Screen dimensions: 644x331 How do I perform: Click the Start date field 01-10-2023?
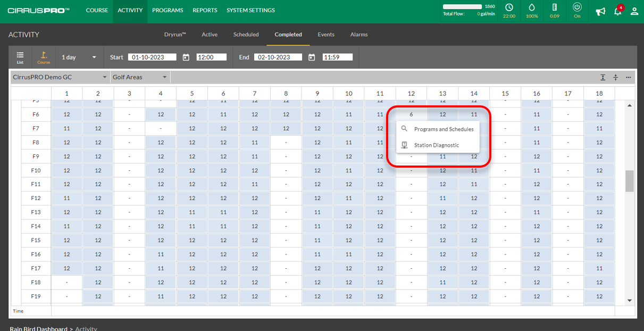point(152,57)
